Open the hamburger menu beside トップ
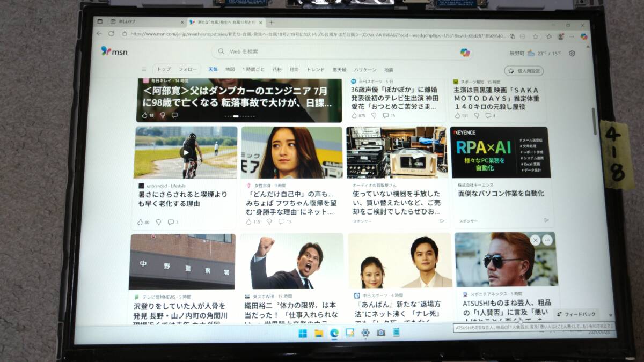This screenshot has height=362, width=644. click(x=144, y=69)
